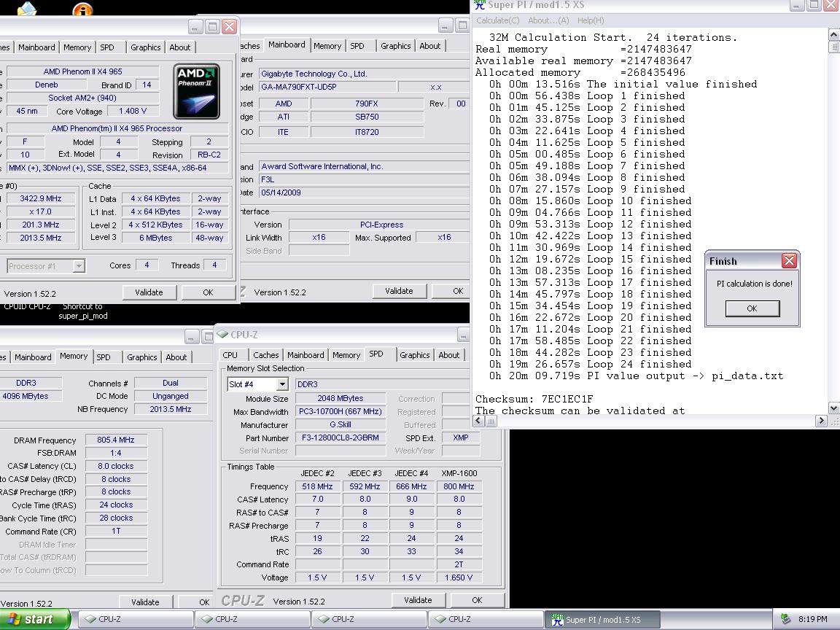Open second CPU-Z taskbar button
Image resolution: width=840 pixels, height=630 pixels.
[252, 619]
